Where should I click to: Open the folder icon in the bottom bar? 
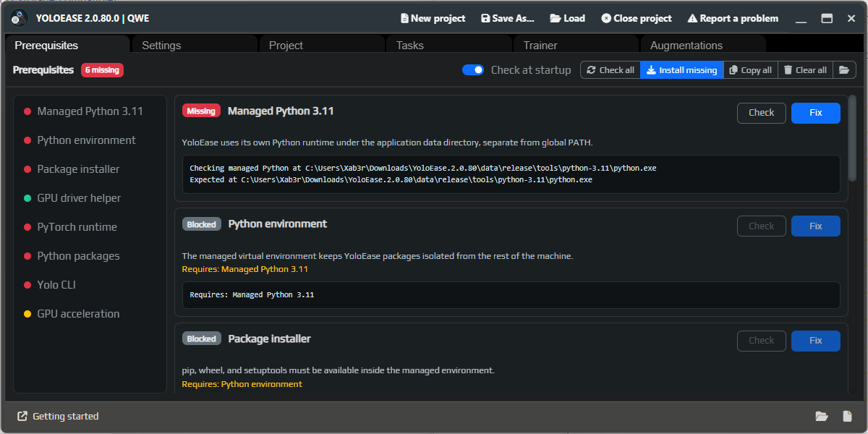(822, 416)
